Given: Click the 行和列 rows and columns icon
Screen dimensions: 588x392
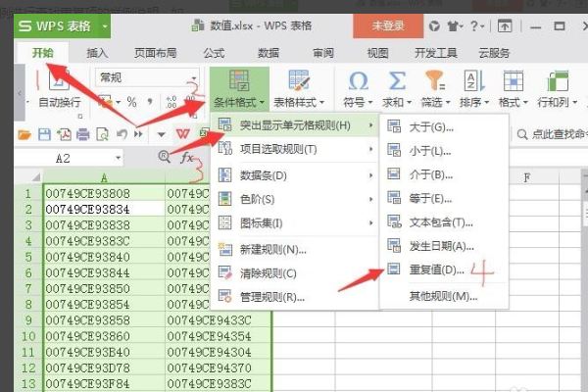Looking at the screenshot, I should 558,80.
